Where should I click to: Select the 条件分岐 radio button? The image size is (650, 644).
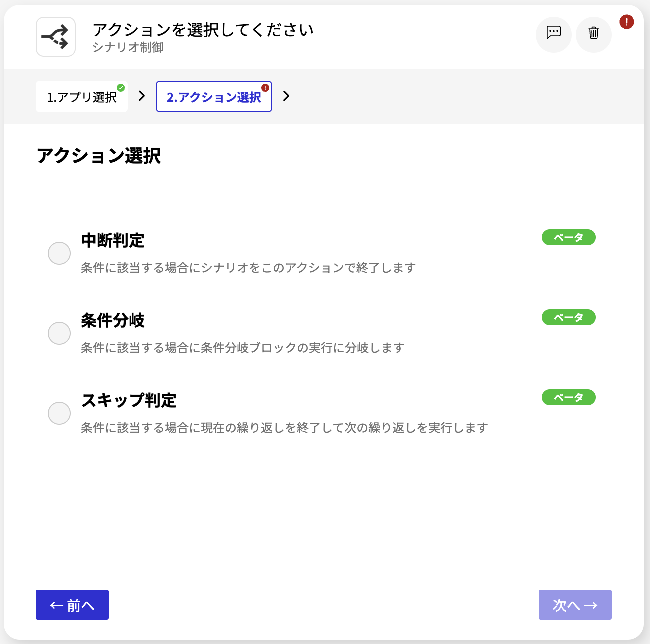[59, 333]
